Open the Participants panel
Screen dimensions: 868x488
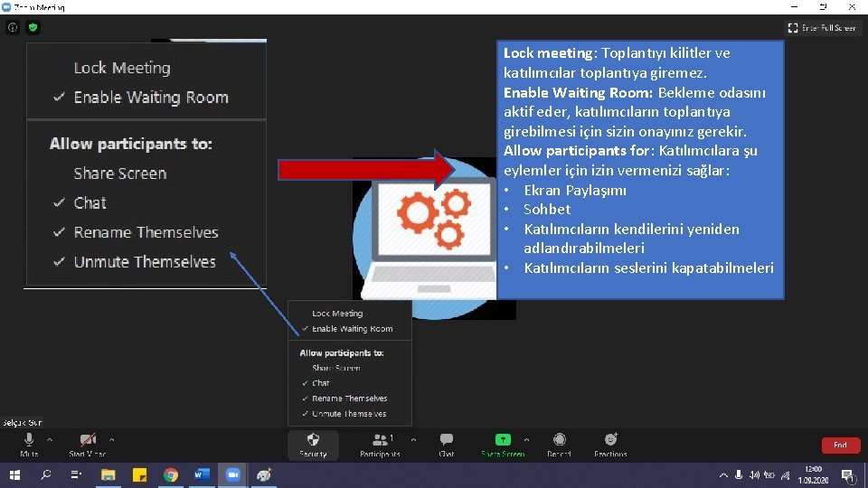coord(380,445)
